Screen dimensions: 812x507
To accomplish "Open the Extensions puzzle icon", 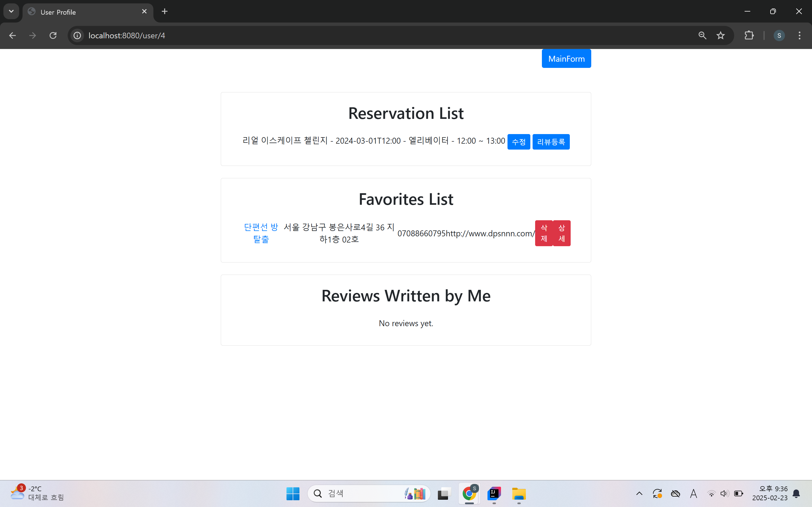I will [x=749, y=35].
